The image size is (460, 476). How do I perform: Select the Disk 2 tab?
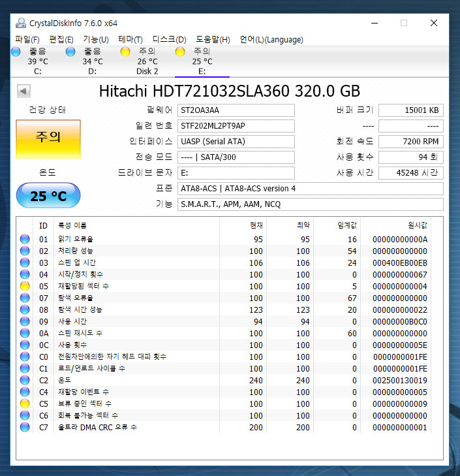pos(147,61)
